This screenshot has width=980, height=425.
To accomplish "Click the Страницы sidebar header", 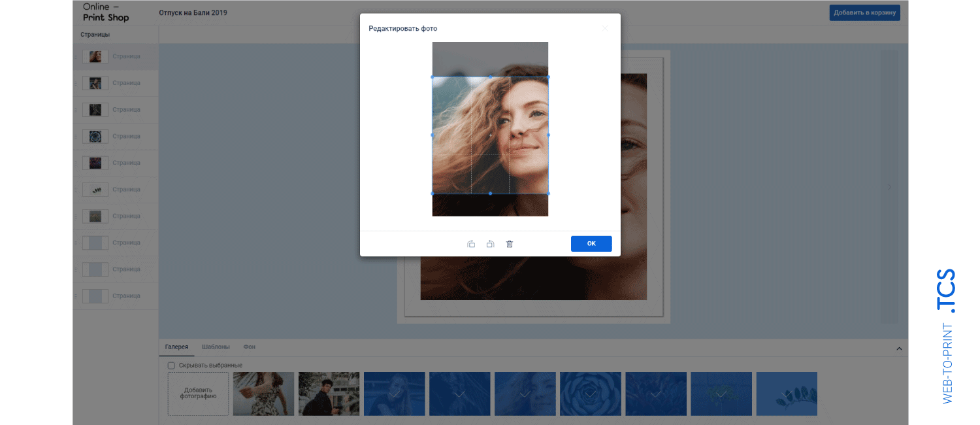I will [x=95, y=34].
